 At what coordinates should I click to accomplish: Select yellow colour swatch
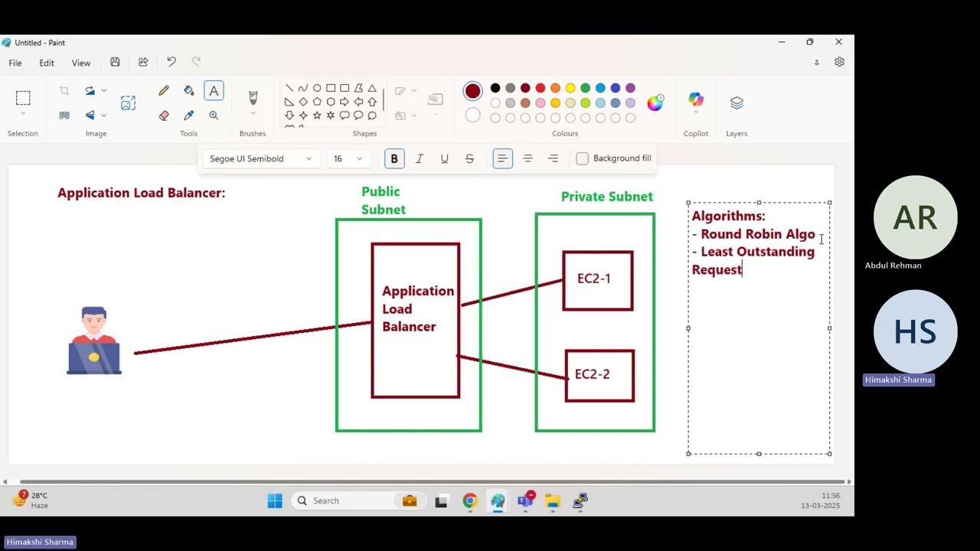click(x=570, y=89)
